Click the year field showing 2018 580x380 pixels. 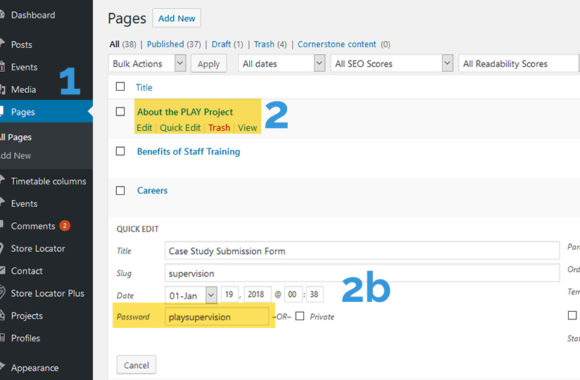point(257,295)
